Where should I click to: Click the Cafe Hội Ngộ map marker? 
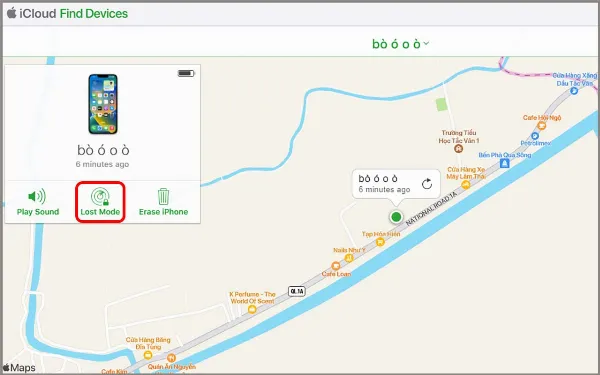(x=541, y=125)
